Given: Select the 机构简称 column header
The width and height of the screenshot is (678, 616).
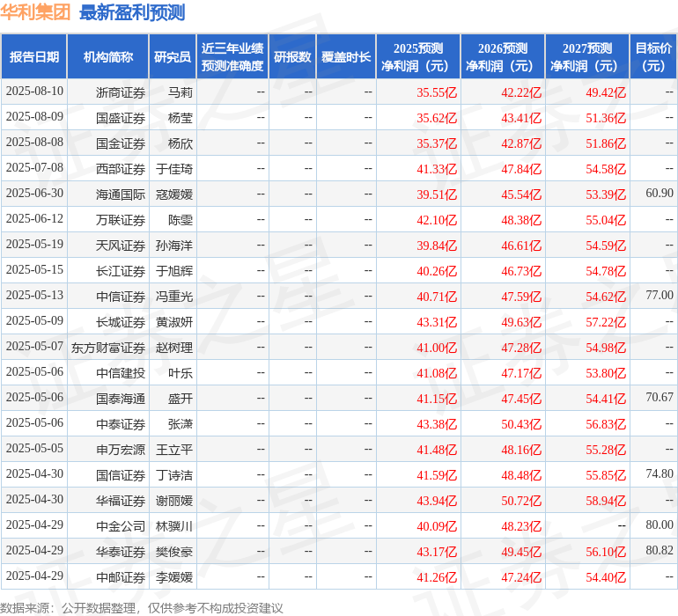Looking at the screenshot, I should pos(108,57).
